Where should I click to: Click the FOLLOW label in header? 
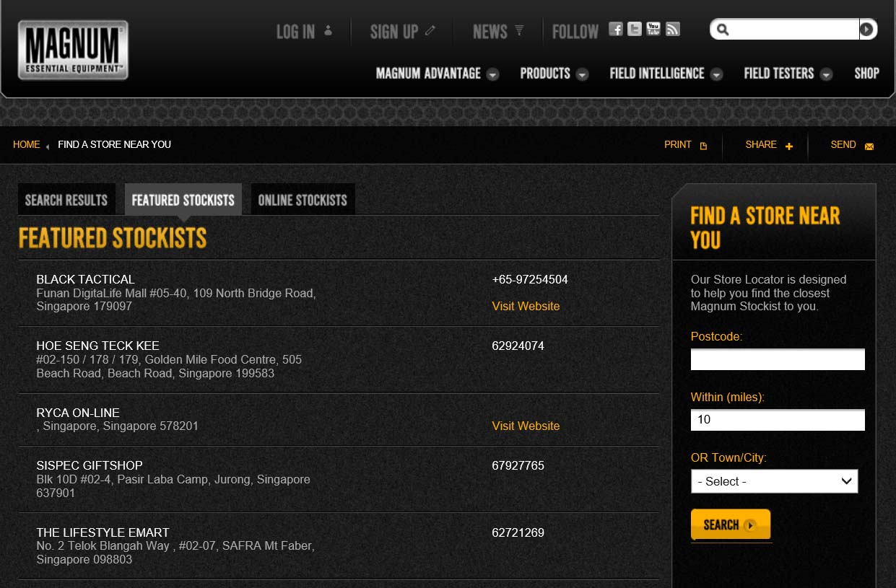(x=575, y=32)
